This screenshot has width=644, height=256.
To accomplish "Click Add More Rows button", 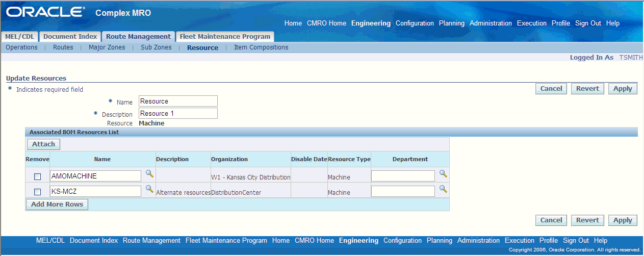I will [57, 204].
